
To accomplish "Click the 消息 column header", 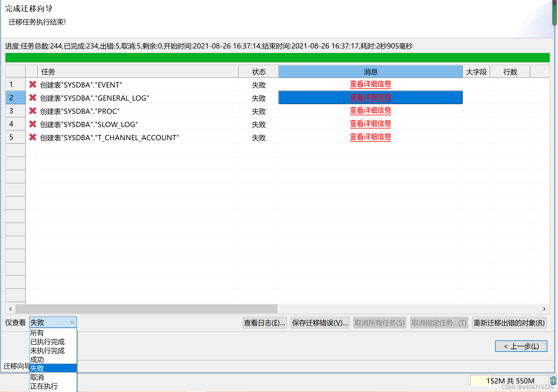I will (x=370, y=72).
